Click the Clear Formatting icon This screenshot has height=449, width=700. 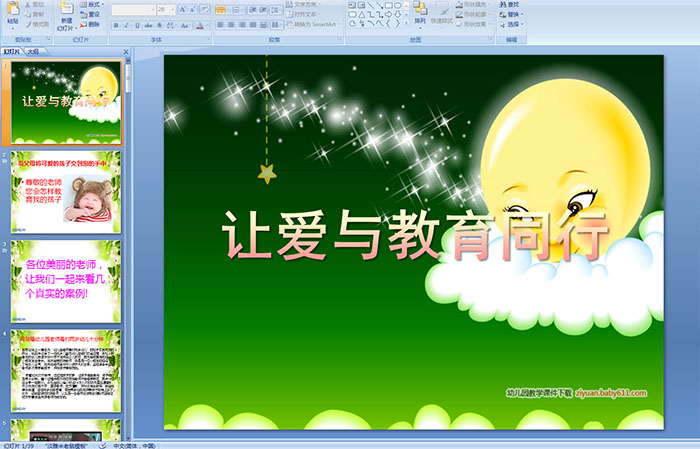click(205, 10)
